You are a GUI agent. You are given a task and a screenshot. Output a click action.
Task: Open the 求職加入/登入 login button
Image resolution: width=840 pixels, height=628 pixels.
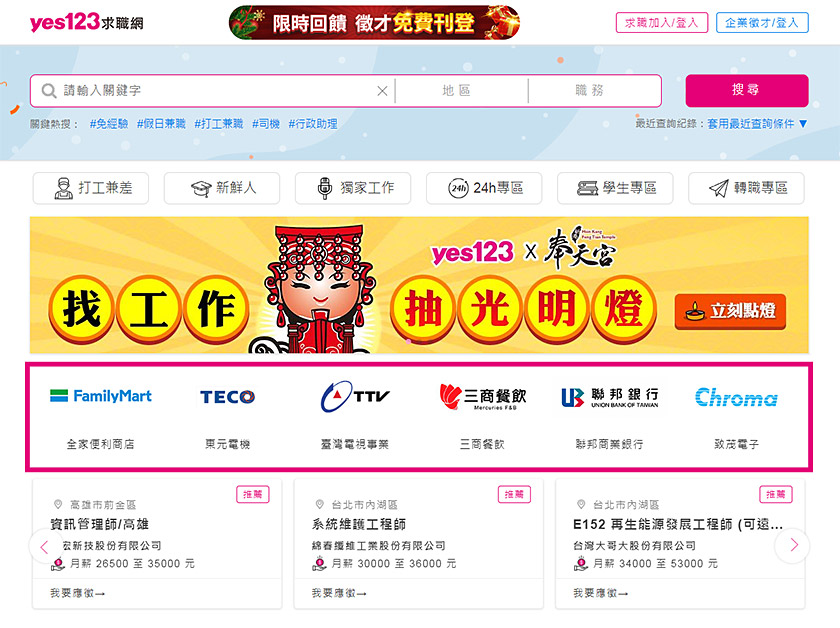click(x=662, y=23)
